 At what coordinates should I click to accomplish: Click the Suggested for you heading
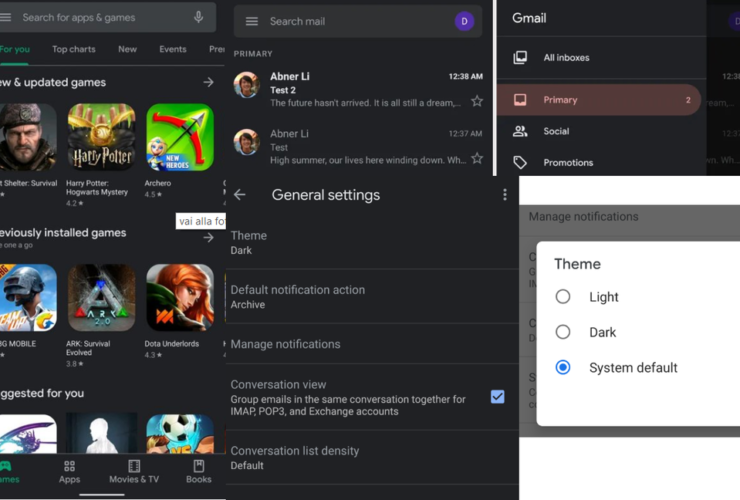pos(42,393)
